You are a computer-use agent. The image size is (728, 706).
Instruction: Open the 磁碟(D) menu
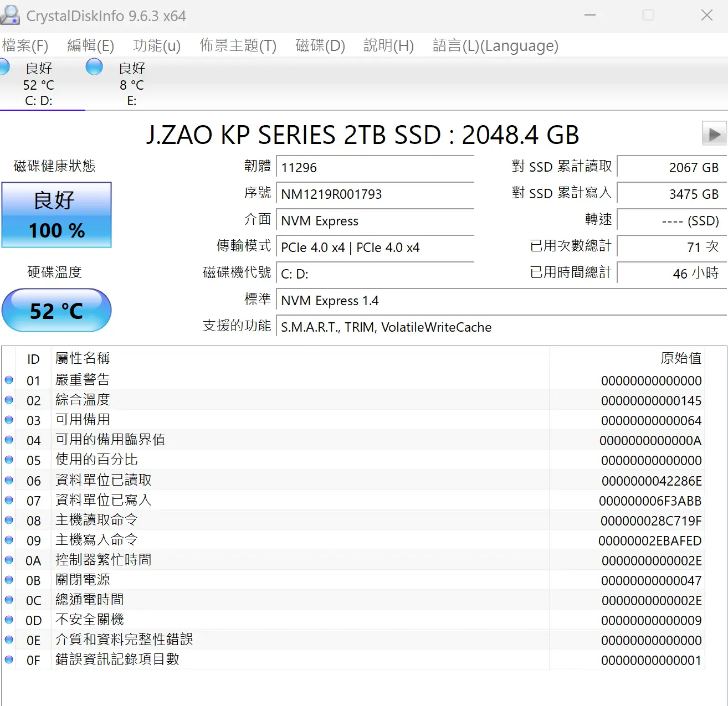(x=320, y=45)
